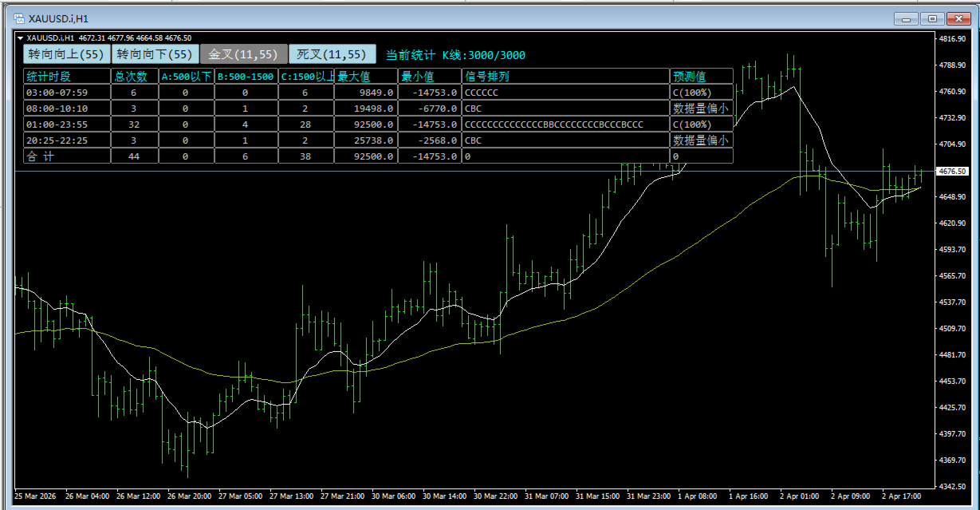Click the chart window icon in title bar

[x=19, y=18]
